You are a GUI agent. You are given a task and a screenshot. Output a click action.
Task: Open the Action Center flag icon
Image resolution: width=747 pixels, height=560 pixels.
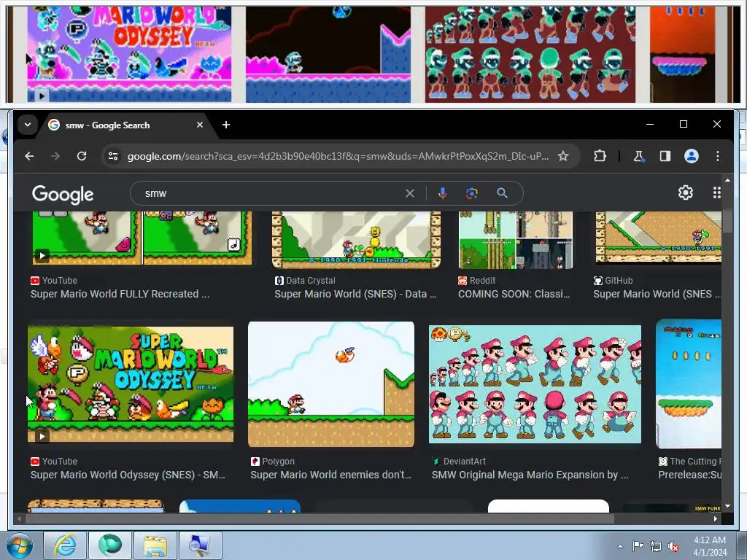pyautogui.click(x=638, y=546)
